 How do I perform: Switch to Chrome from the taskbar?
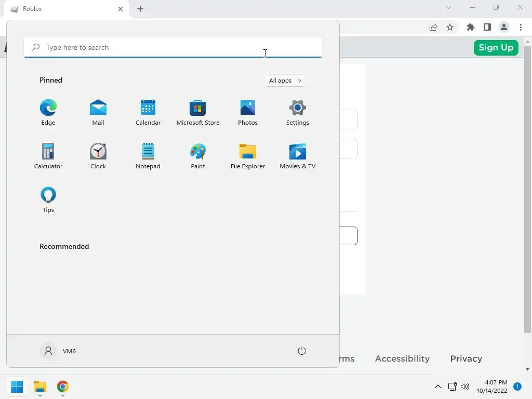click(x=63, y=387)
